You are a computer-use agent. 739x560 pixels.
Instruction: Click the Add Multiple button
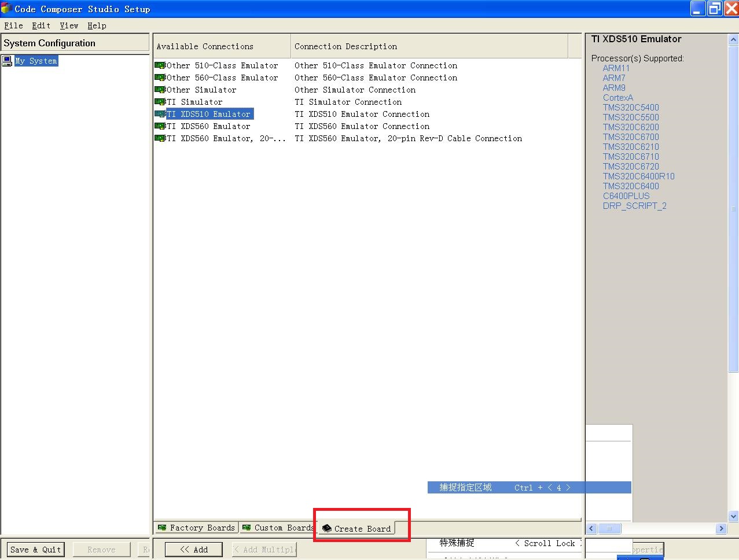(x=264, y=550)
